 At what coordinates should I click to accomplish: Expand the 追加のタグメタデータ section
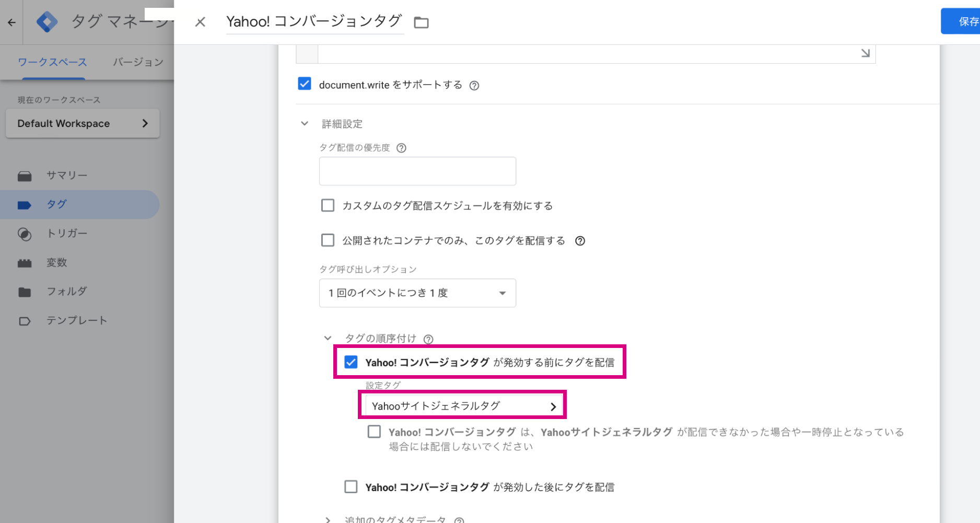pyautogui.click(x=328, y=520)
